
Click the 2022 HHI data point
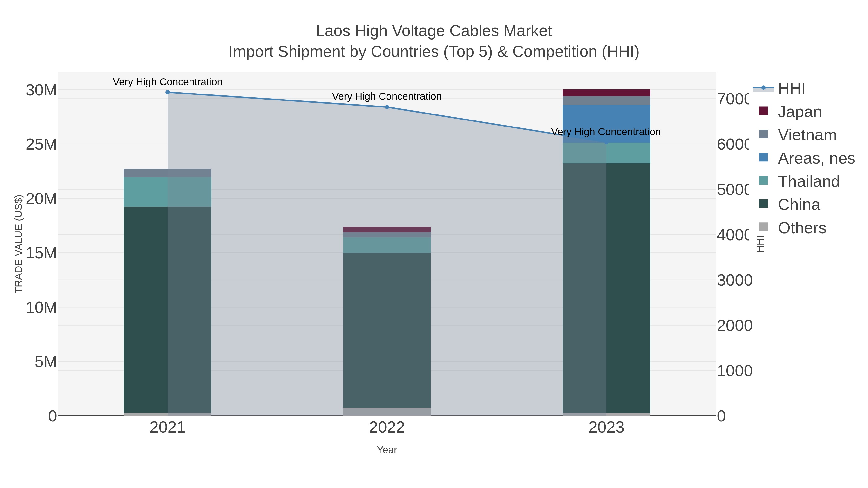click(x=387, y=107)
